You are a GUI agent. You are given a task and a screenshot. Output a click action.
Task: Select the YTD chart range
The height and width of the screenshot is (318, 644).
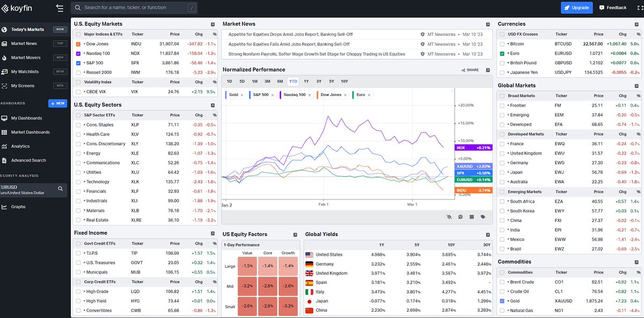(293, 82)
